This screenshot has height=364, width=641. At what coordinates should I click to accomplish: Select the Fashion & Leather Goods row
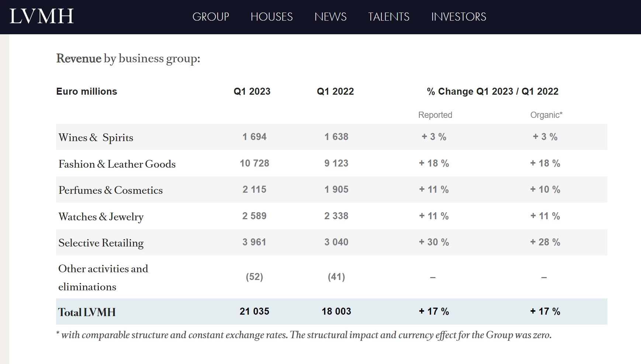click(117, 164)
